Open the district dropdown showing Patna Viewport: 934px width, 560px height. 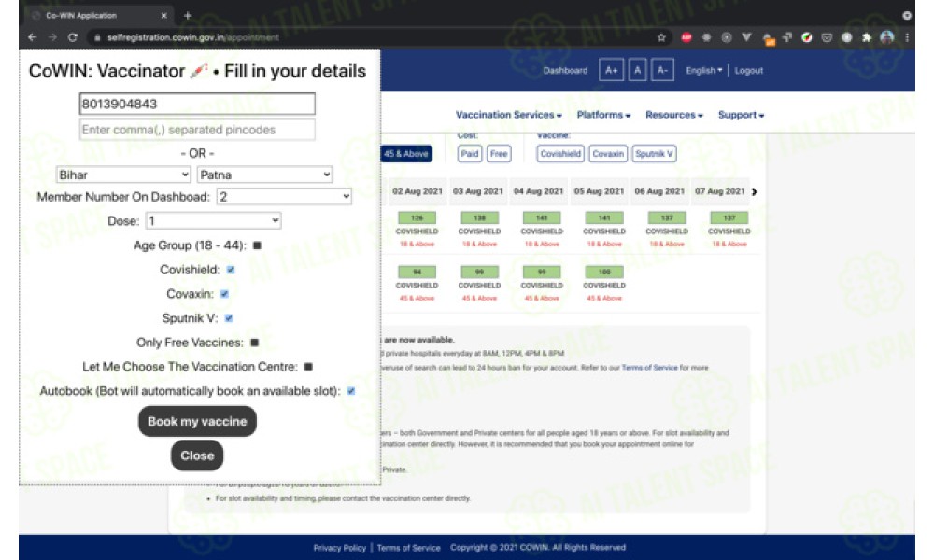tap(264, 175)
